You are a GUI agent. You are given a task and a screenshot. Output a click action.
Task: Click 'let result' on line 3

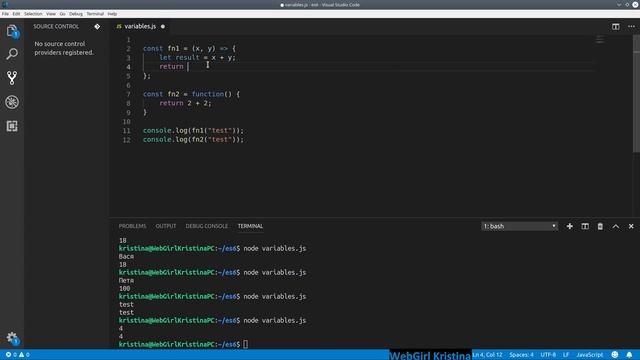179,58
